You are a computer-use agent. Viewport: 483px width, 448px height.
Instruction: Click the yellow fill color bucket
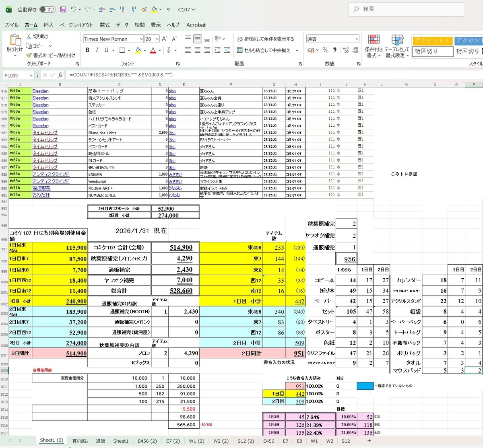(138, 50)
